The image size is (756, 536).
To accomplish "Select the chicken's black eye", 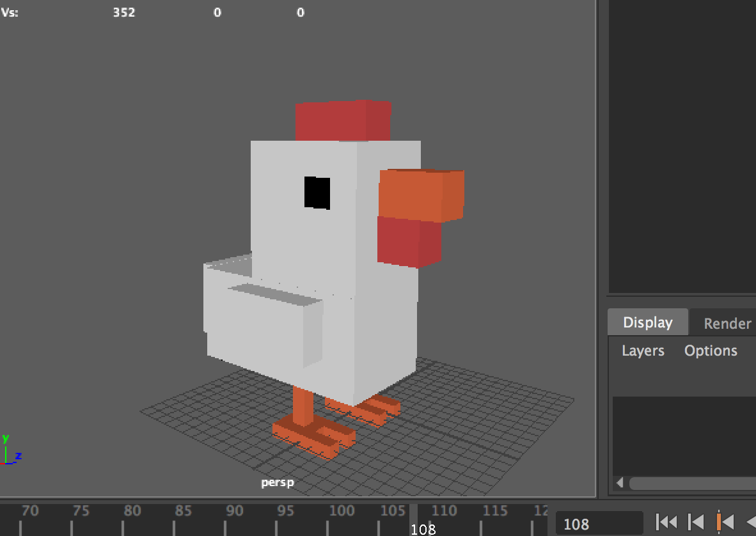I will pos(317,193).
